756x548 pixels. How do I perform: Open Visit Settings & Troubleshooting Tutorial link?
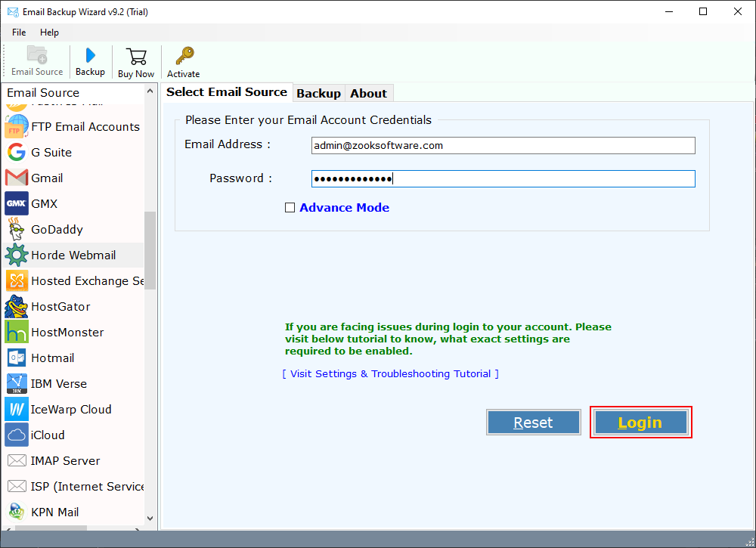391,373
